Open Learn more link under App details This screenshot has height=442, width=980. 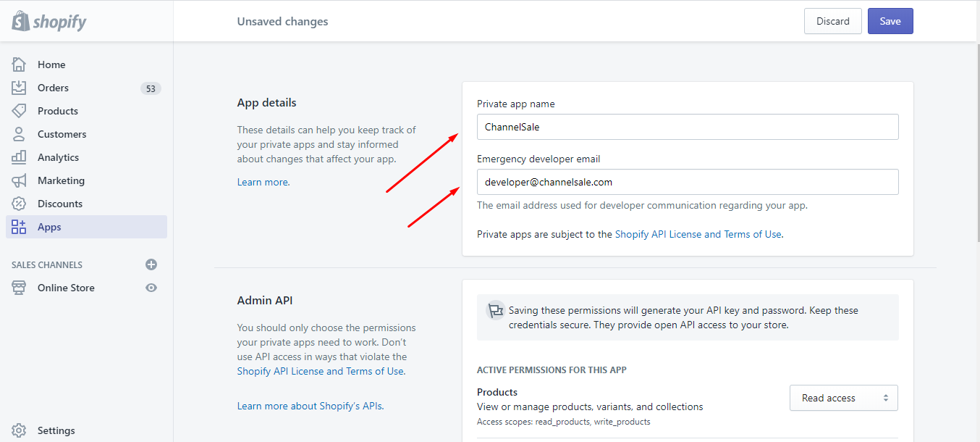coord(262,182)
